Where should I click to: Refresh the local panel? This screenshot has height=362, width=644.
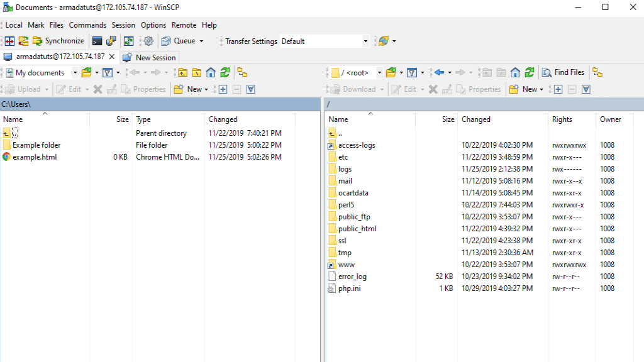point(225,73)
